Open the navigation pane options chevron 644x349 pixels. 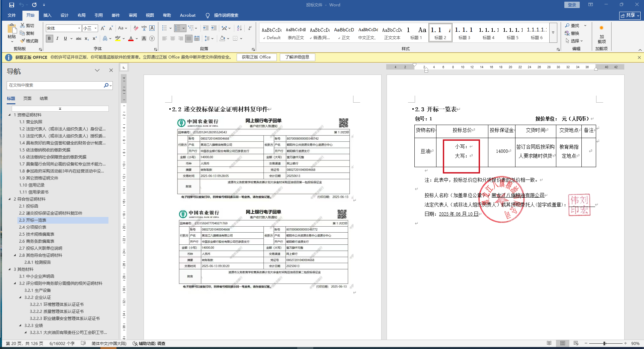pos(97,71)
